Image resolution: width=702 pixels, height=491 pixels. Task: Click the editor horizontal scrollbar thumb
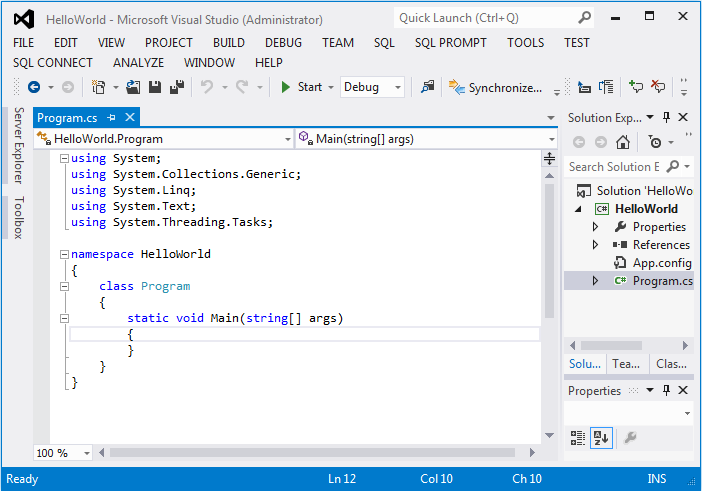pos(312,453)
